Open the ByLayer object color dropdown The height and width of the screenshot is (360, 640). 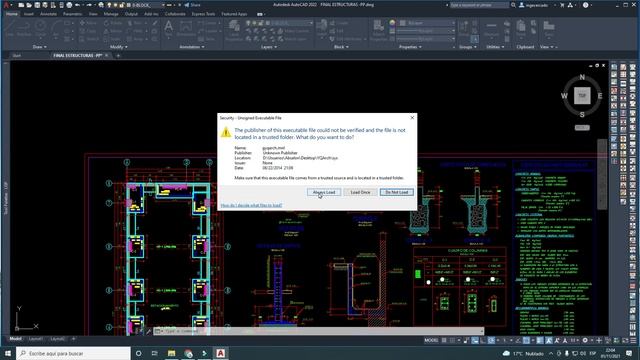(427, 23)
